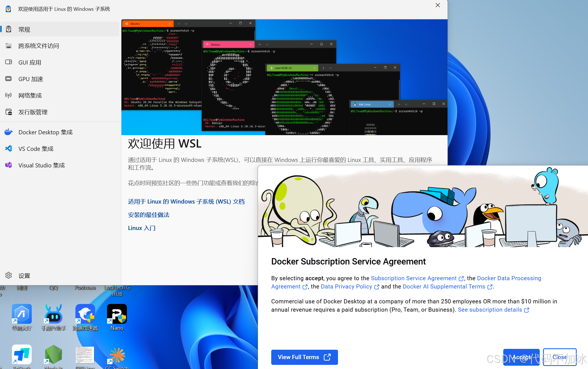This screenshot has height=369, width=588.
Task: Open the 常规 section in WSL sidebar
Action: point(60,29)
